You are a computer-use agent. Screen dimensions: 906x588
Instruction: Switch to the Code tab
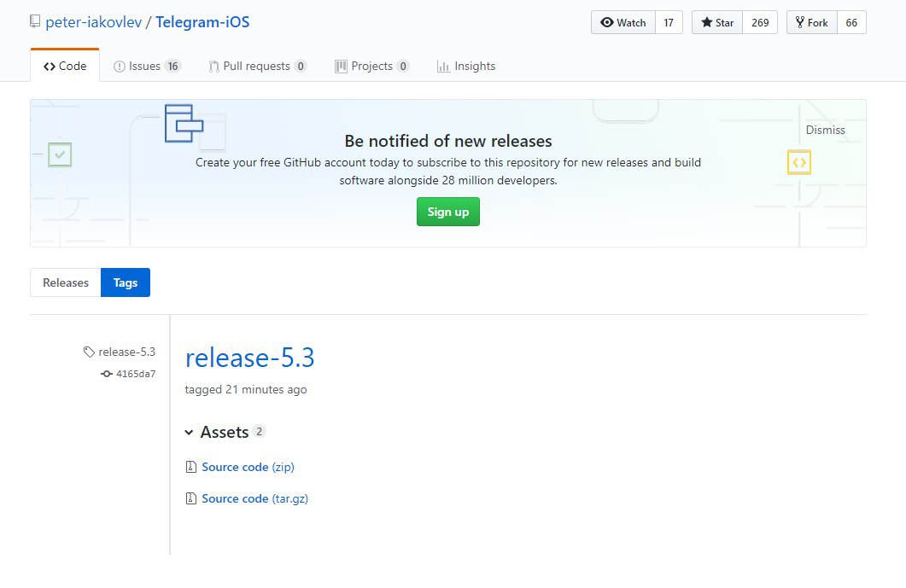click(65, 66)
